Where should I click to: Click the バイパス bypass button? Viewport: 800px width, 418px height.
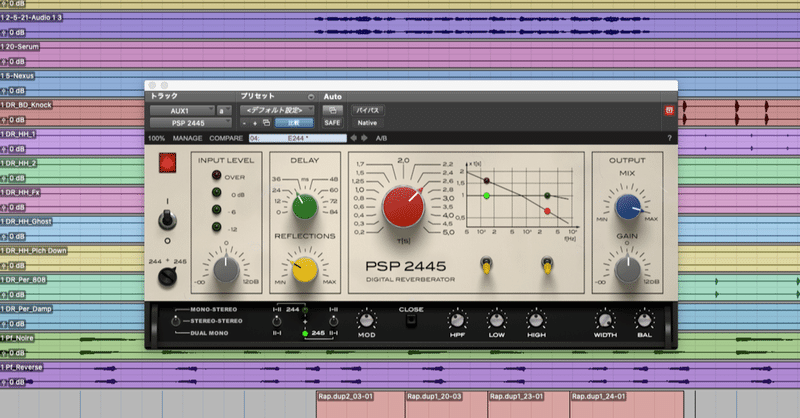click(367, 110)
